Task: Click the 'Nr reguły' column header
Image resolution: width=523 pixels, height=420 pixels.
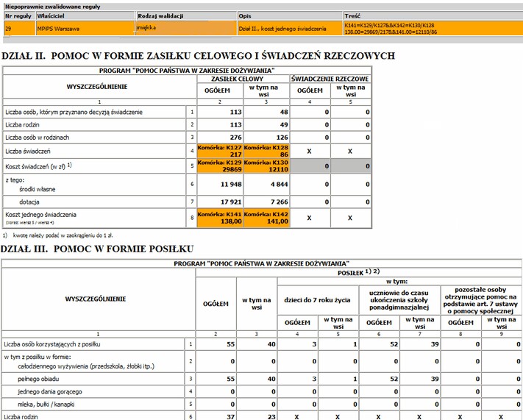Action: [18, 15]
